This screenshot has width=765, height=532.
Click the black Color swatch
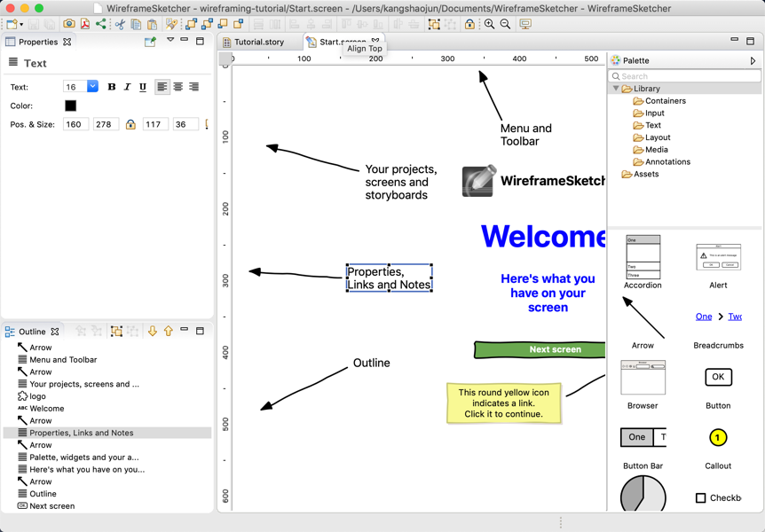coord(70,106)
